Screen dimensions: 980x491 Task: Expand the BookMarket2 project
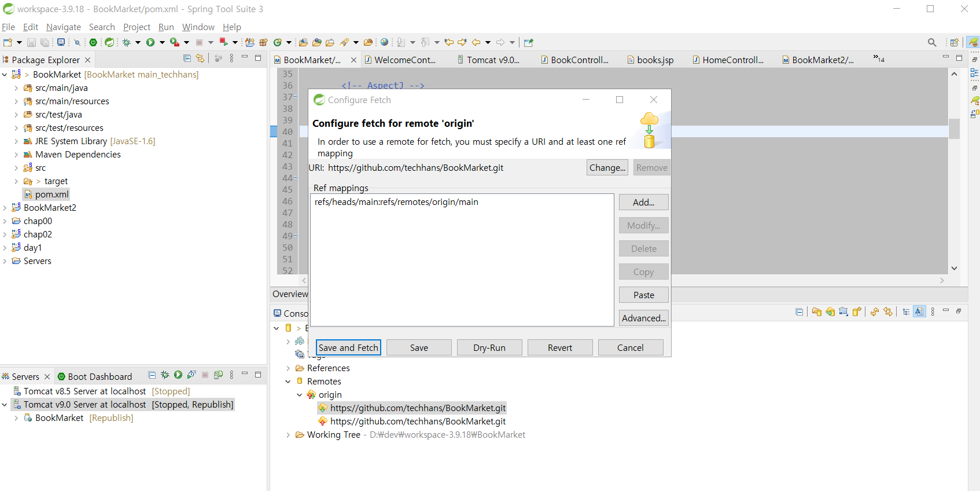[x=5, y=208]
